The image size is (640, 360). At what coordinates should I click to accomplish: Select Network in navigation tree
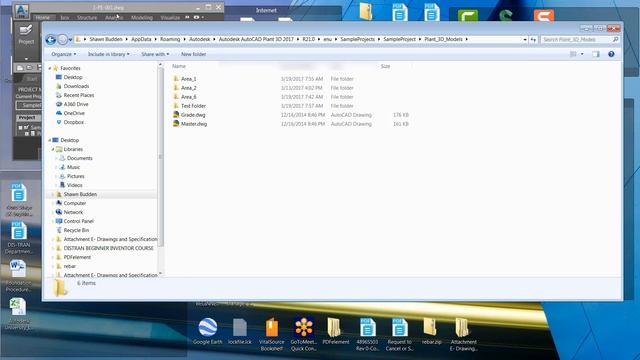(x=73, y=212)
